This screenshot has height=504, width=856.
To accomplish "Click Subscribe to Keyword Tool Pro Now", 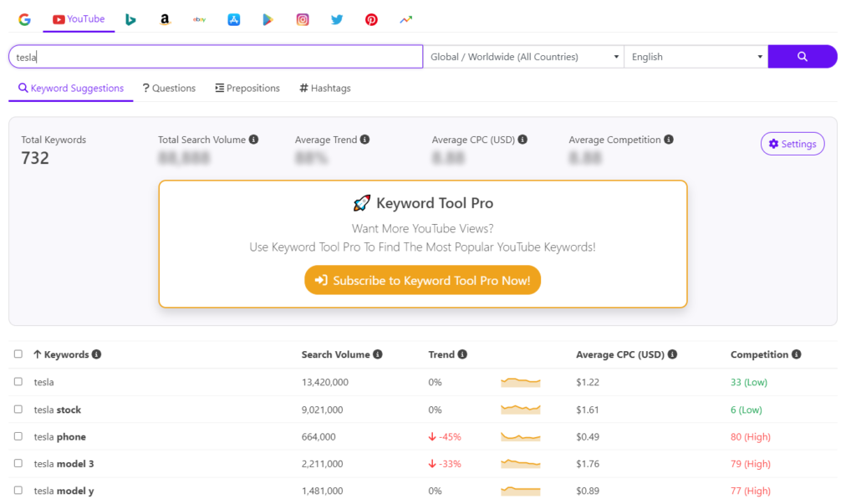I will [423, 281].
